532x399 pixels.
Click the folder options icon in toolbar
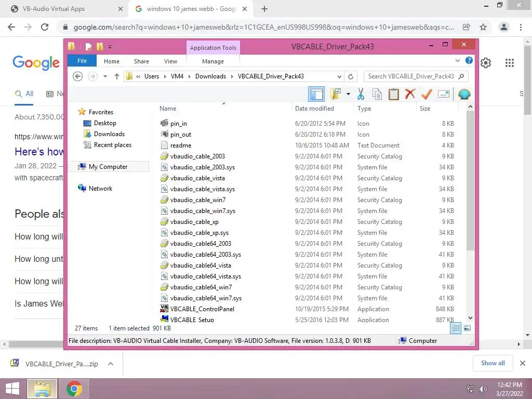pyautogui.click(x=336, y=94)
